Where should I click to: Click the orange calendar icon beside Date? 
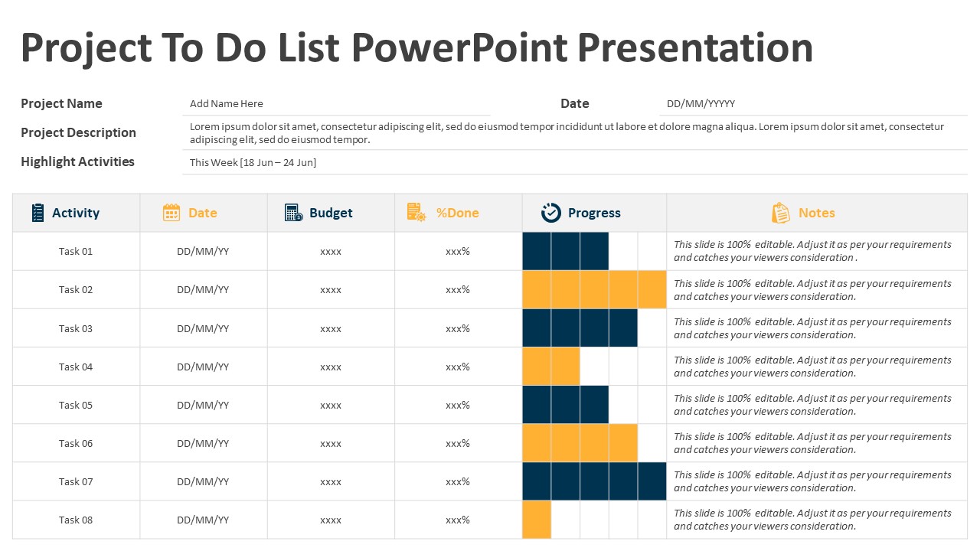[171, 213]
